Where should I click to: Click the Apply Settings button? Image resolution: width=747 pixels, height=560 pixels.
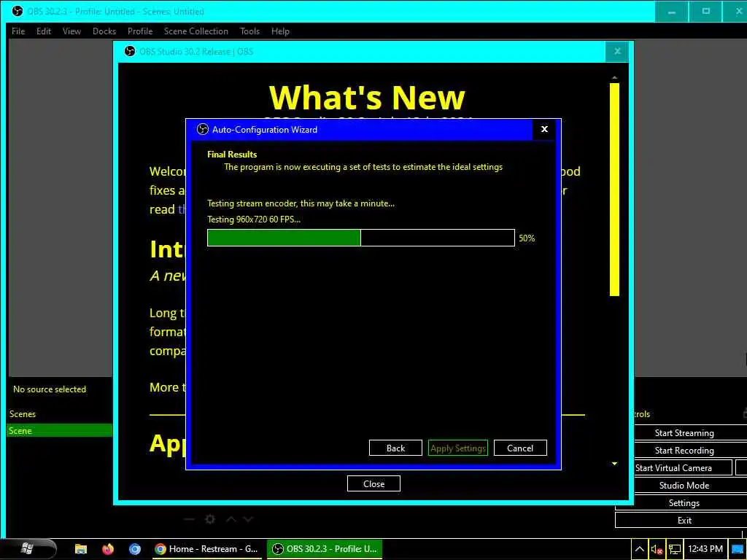click(x=458, y=448)
